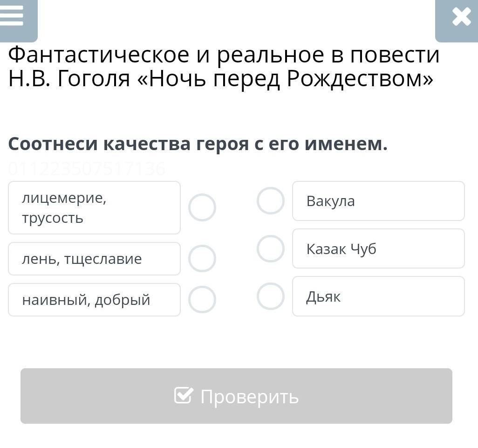Select the radio circle next to Дьяк
The image size is (478, 448).
pyautogui.click(x=271, y=296)
